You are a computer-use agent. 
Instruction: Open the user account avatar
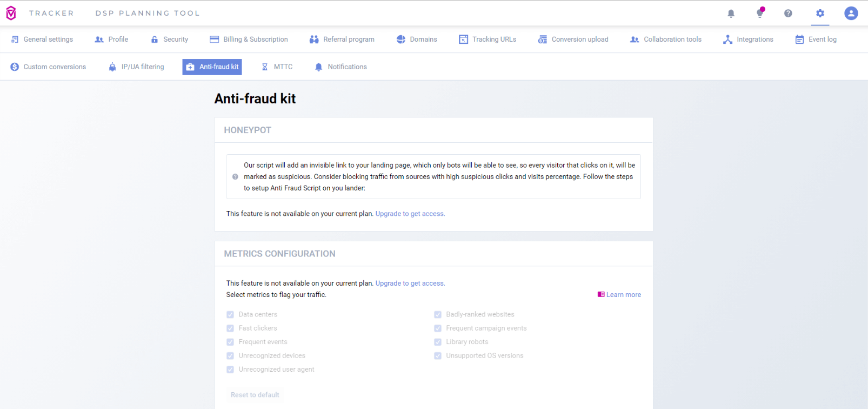click(851, 13)
